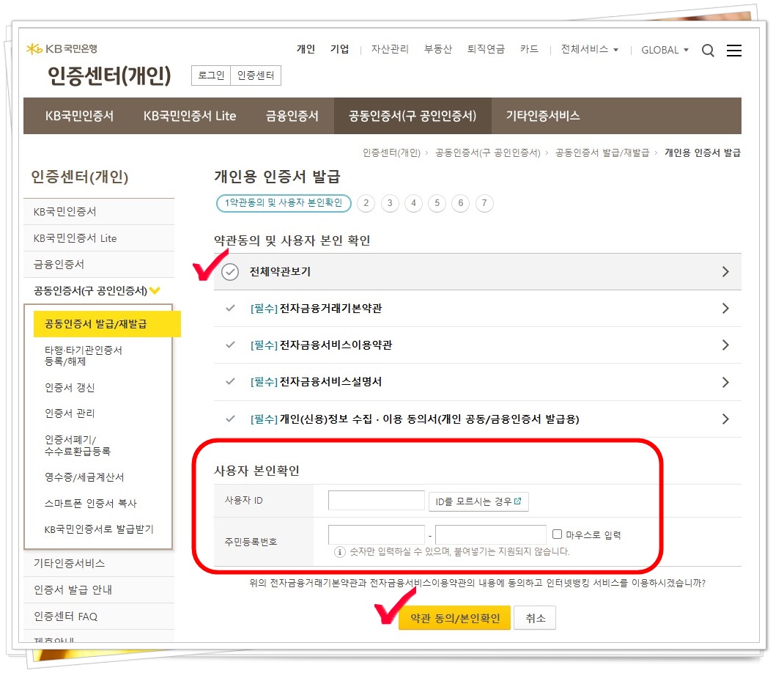Screen dimensions: 784x673
Task: Click the 로그인 button
Action: 211,76
